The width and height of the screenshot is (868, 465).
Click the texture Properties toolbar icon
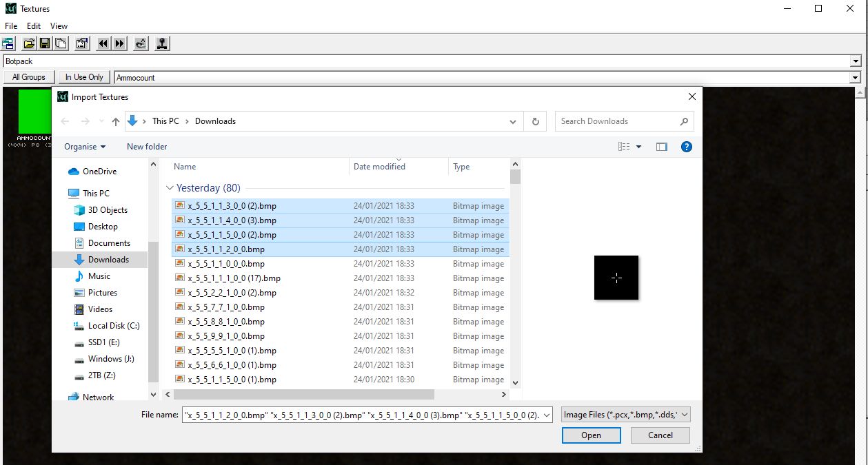pyautogui.click(x=82, y=43)
